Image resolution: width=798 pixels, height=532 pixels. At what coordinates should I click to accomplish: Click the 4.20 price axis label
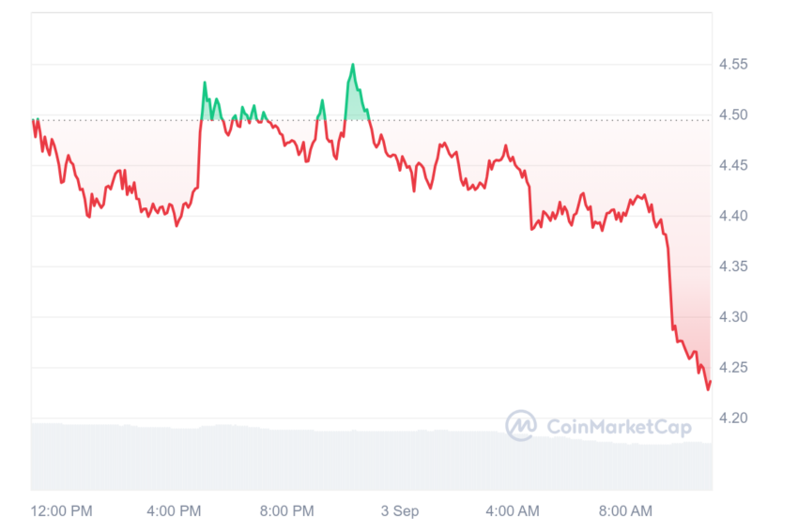click(x=733, y=418)
